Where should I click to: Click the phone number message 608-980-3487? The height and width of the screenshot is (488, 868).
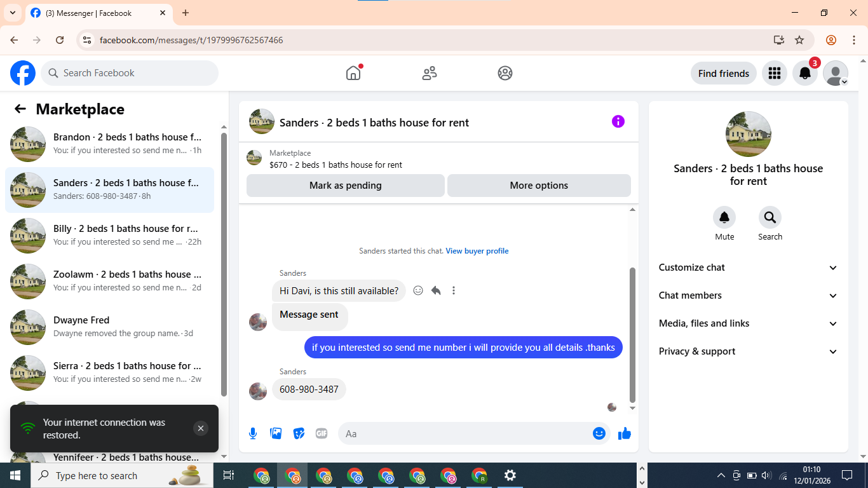(309, 390)
